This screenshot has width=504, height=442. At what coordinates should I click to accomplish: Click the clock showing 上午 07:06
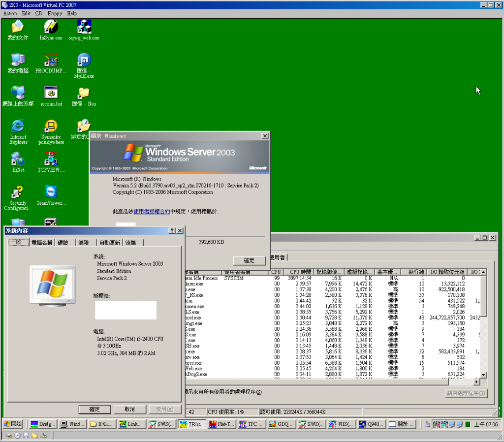pyautogui.click(x=486, y=424)
